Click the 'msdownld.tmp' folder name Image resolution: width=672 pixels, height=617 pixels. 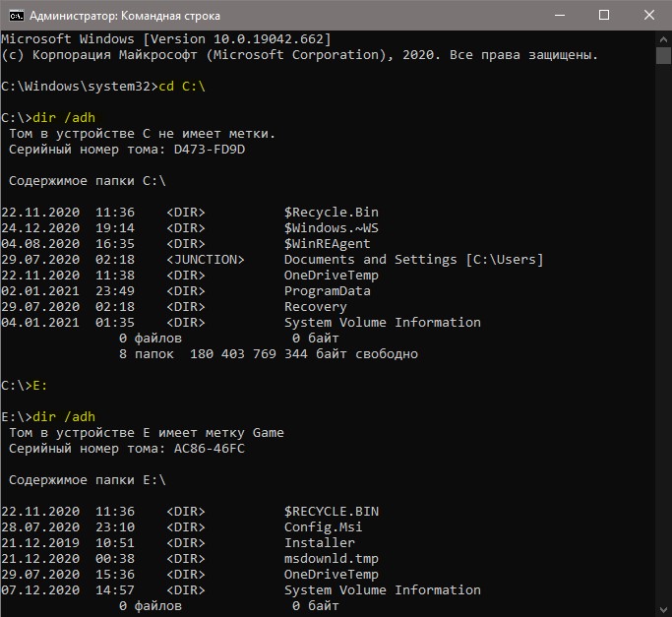click(x=332, y=559)
